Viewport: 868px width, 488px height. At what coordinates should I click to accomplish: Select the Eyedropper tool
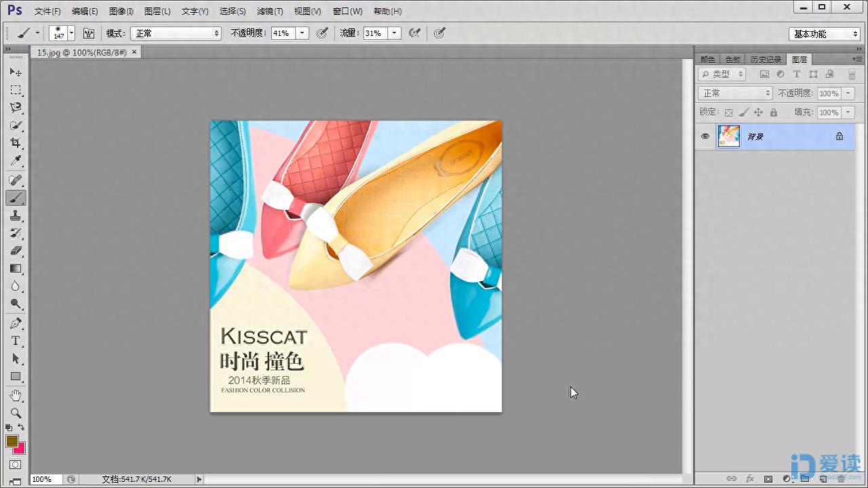point(16,161)
